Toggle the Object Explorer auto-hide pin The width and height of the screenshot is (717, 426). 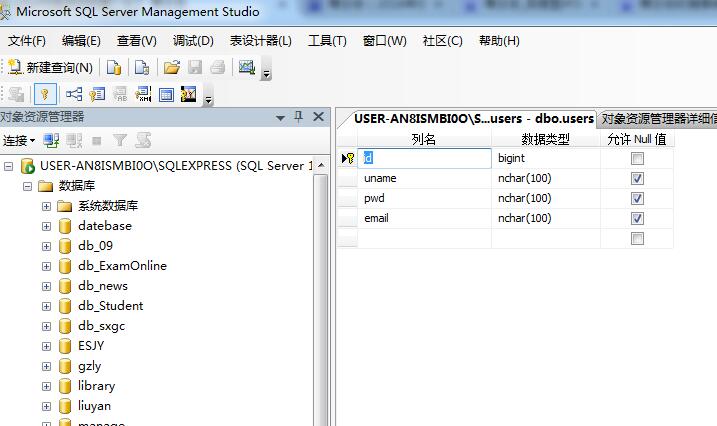pos(299,117)
